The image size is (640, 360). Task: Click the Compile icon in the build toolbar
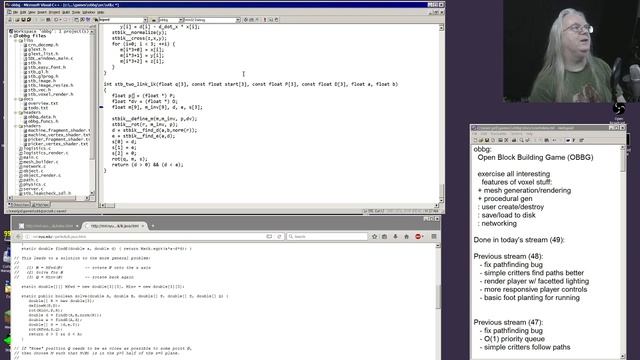[x=246, y=20]
